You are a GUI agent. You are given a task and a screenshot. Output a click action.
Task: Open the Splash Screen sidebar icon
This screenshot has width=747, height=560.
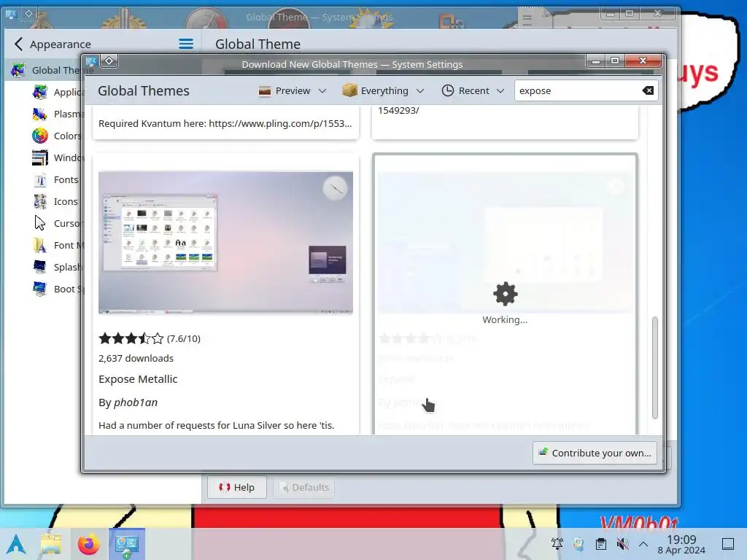[x=40, y=267]
